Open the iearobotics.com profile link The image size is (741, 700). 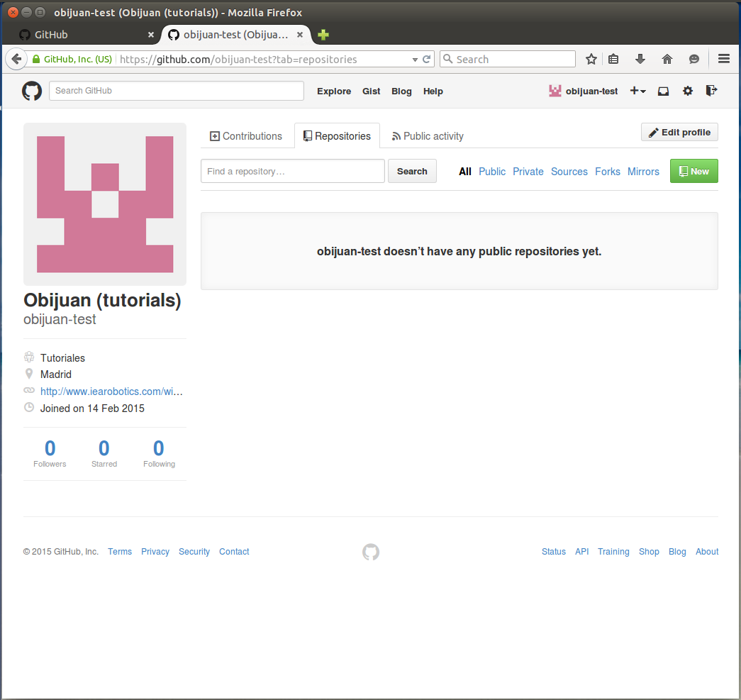pos(111,391)
